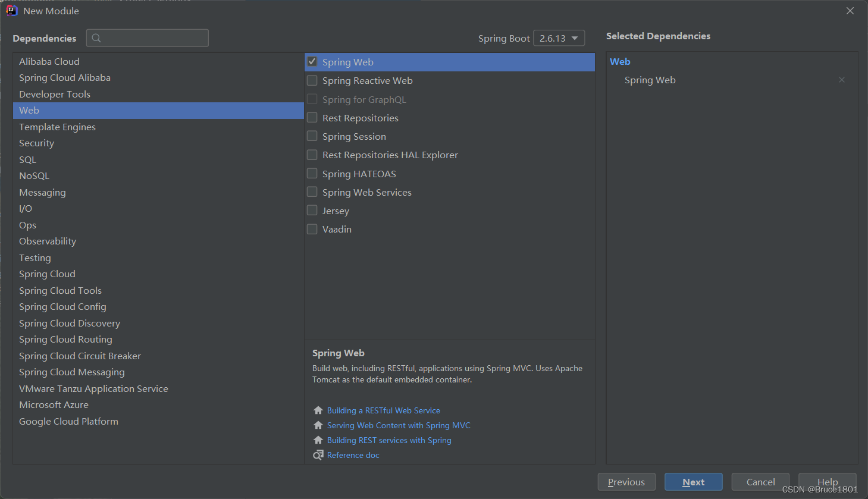Select the Alibaba Cloud category
Screen dimensions: 868x499
point(158,61)
